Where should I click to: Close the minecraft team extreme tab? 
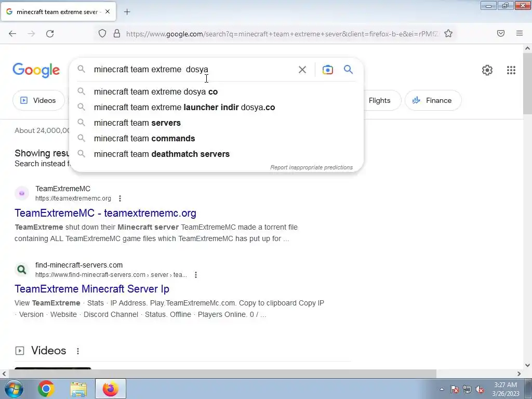click(x=108, y=11)
